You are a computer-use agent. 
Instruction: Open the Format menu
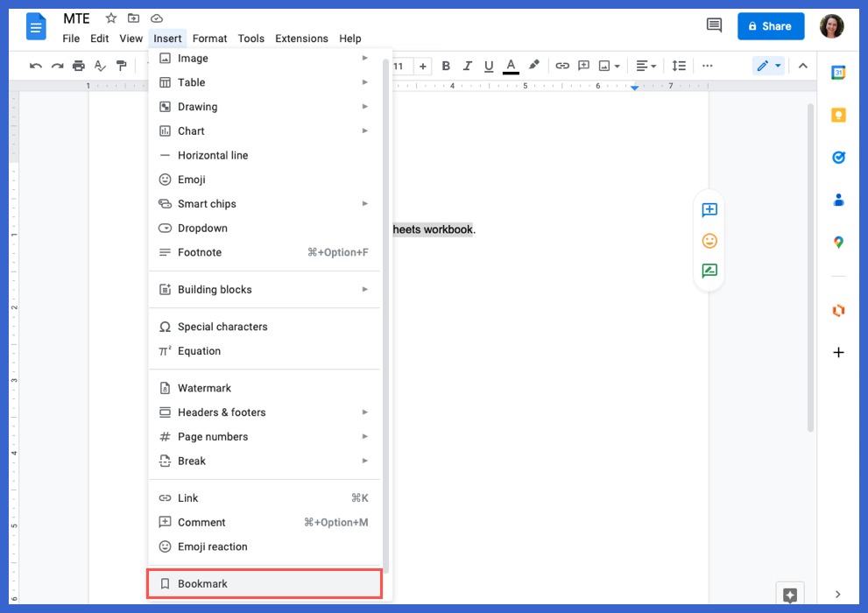click(209, 38)
